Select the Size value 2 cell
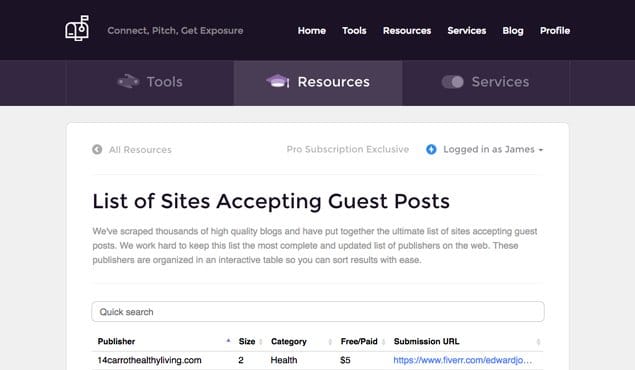The image size is (635, 370). (241, 360)
